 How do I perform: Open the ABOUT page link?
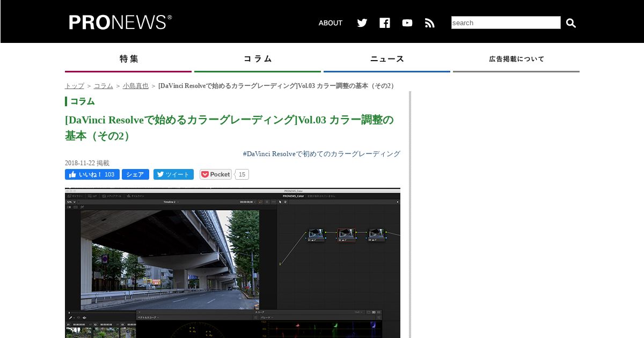point(331,23)
